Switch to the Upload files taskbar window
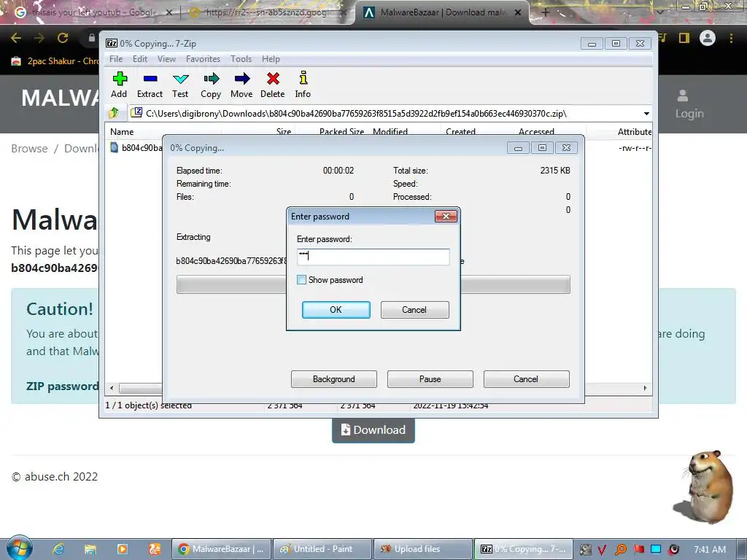 click(423, 549)
